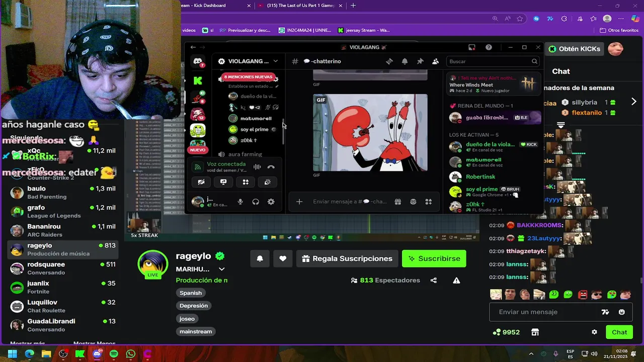The width and height of the screenshot is (644, 362).
Task: Open rodsquaree channel in sidebar
Action: click(x=63, y=268)
